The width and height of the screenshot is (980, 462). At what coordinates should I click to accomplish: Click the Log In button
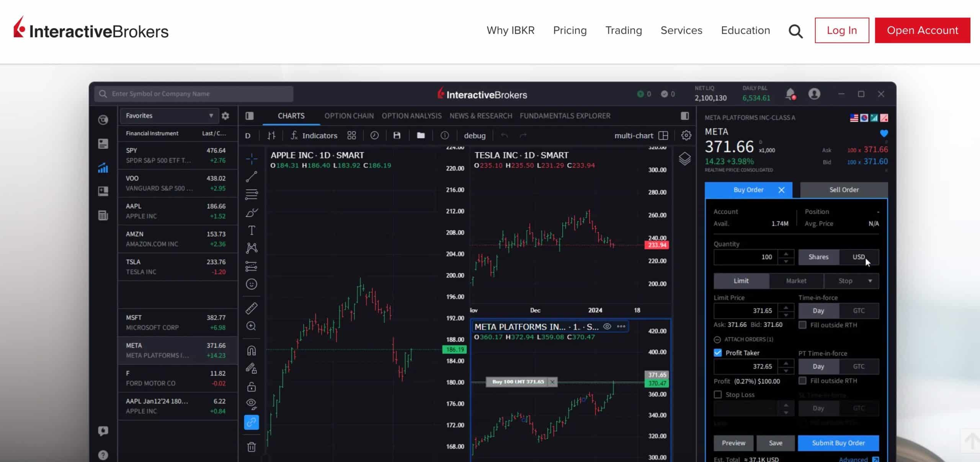coord(842,30)
